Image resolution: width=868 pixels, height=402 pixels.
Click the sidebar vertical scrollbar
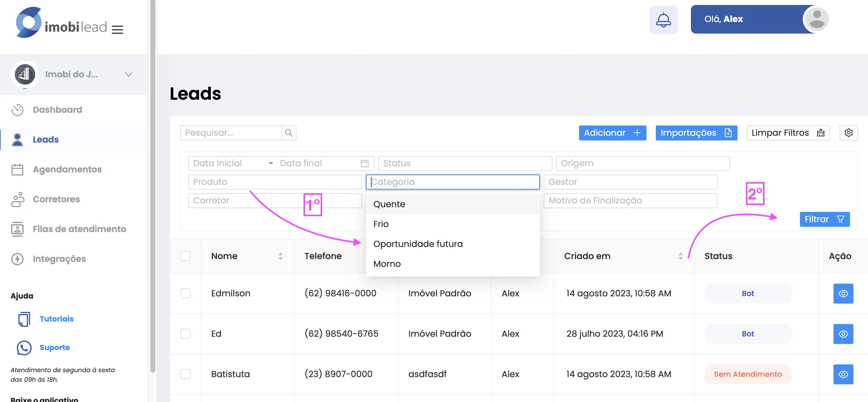tap(153, 185)
